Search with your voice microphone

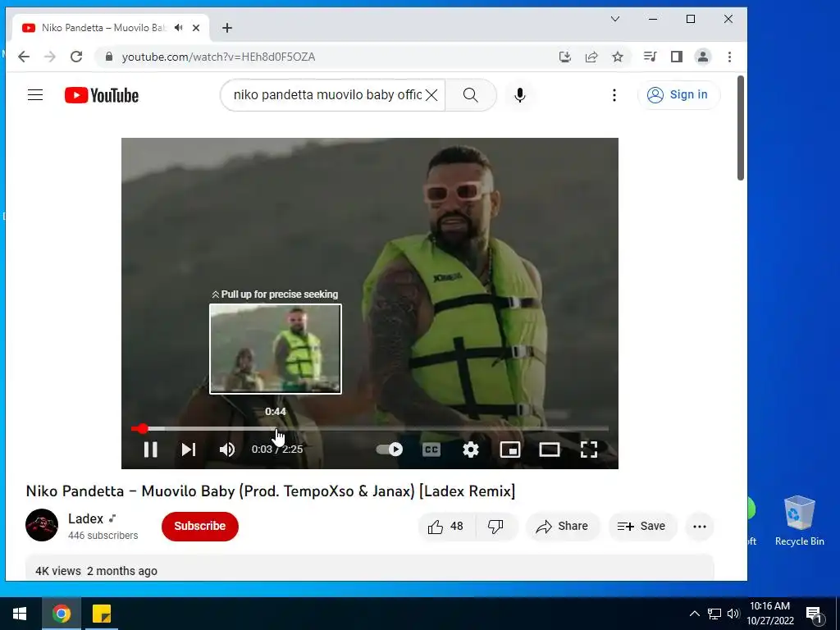pos(519,95)
